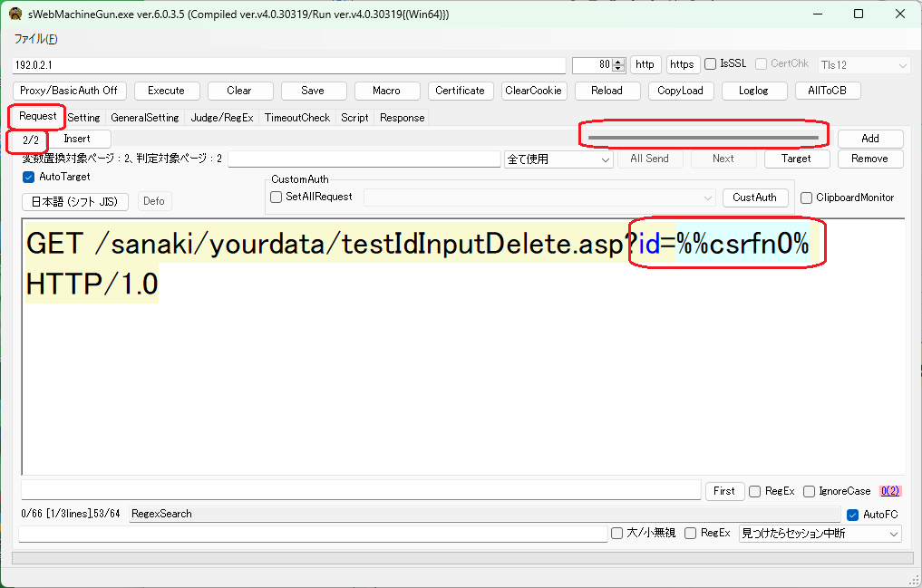This screenshot has height=588, width=922.
Task: Click the search field left of First
Action: tap(361, 490)
